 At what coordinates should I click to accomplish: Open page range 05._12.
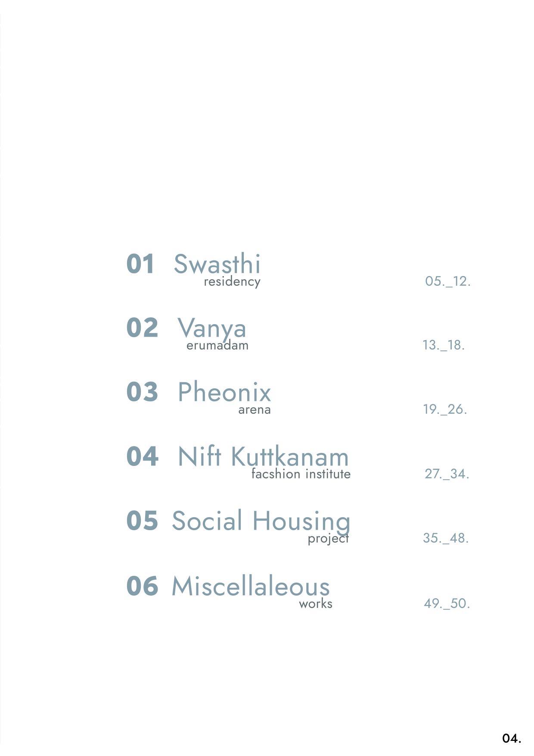(448, 281)
